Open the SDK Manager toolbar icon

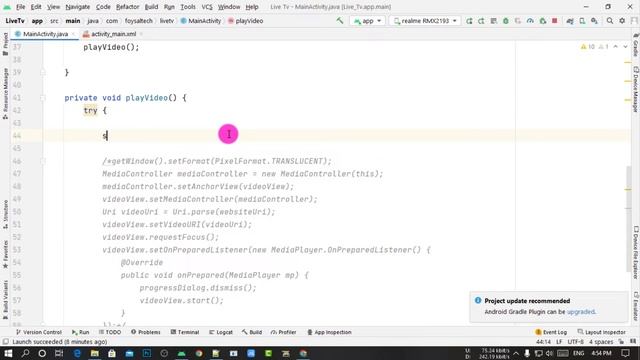[594, 21]
